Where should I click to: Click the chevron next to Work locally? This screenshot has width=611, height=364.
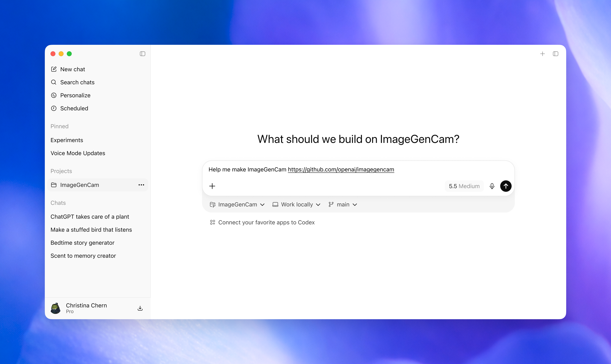tap(318, 205)
